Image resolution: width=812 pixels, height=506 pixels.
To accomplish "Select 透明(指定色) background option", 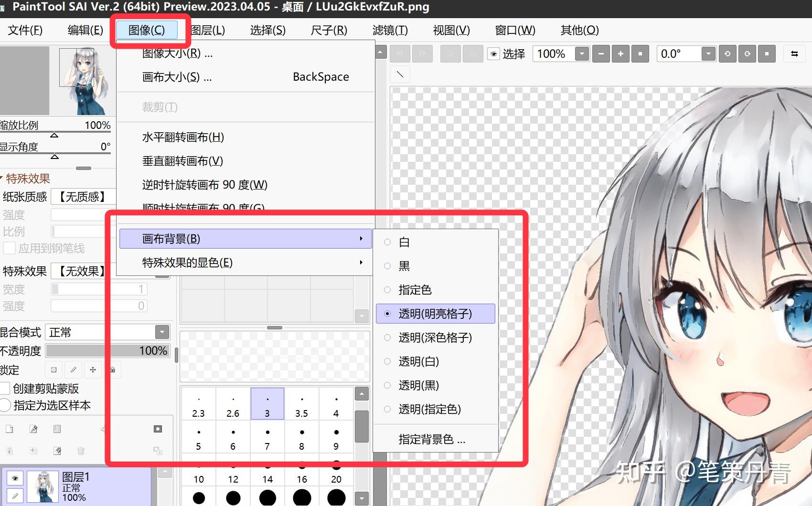I will (436, 409).
